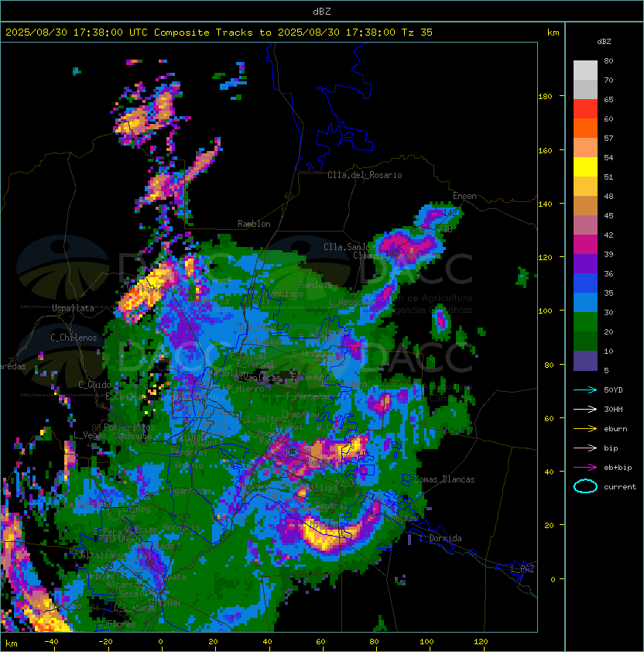This screenshot has height=652, width=644.
Task: Click the white 30HM arrow in legend
Action: (585, 409)
